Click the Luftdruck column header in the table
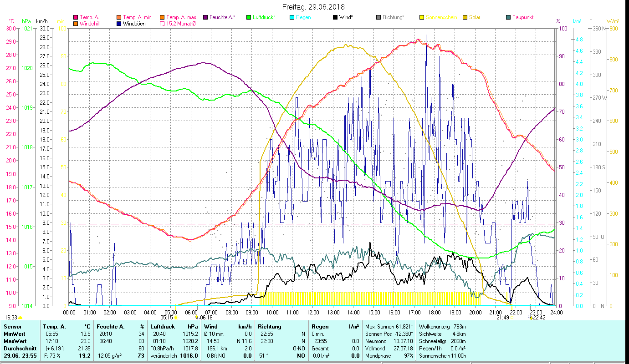The width and height of the screenshot is (629, 364). click(x=162, y=326)
